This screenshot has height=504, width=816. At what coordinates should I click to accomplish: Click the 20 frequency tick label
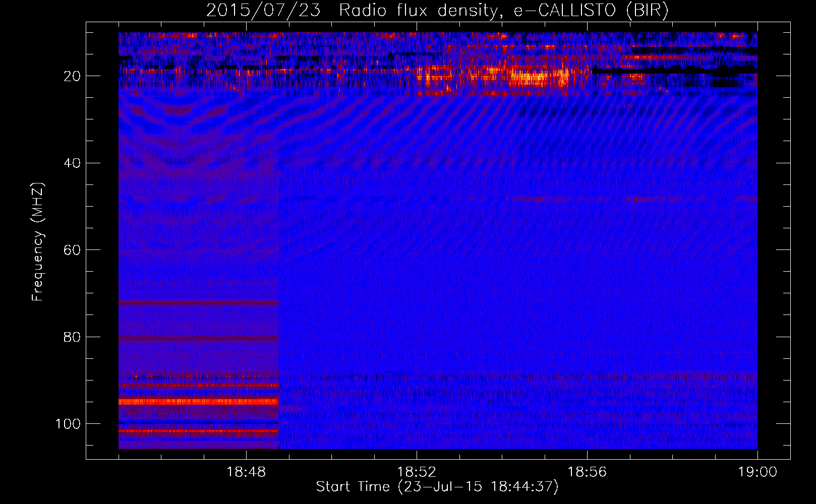(72, 76)
